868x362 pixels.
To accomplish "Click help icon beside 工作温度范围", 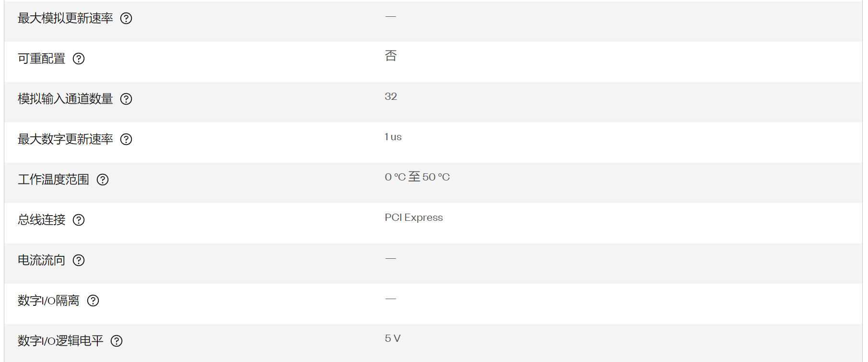I will tap(103, 180).
